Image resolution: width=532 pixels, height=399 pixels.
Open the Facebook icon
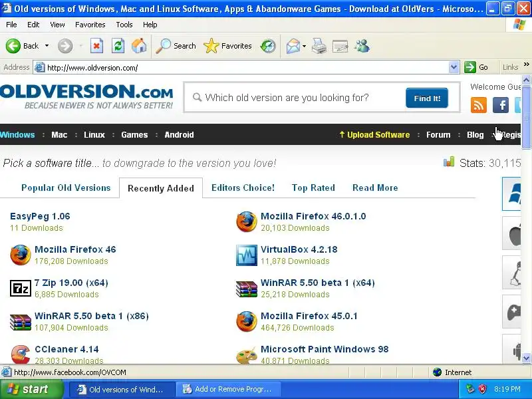point(501,105)
